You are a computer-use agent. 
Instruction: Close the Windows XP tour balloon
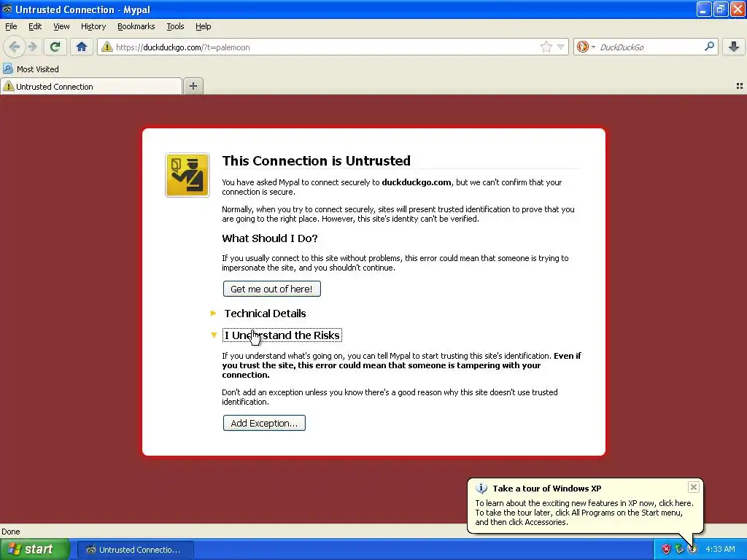[x=693, y=486]
